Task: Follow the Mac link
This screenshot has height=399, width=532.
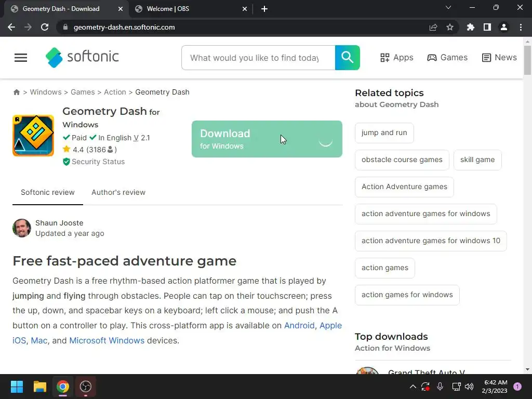Action: pyautogui.click(x=39, y=340)
